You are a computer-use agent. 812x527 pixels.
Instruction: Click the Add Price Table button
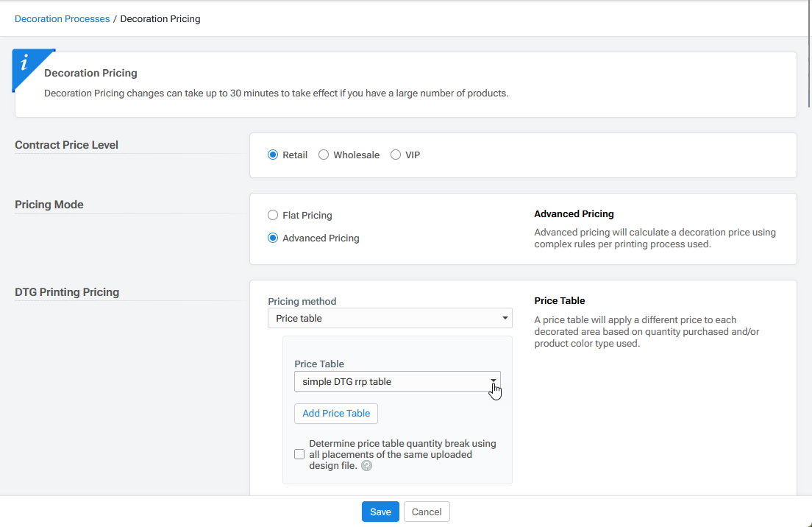point(336,414)
